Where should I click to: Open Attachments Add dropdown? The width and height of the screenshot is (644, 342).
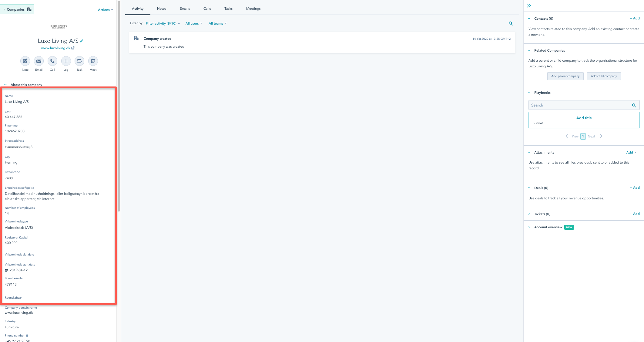(631, 152)
